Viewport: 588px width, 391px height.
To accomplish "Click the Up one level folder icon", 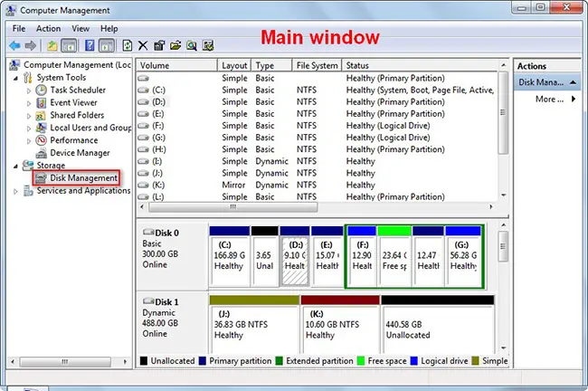I will (52, 46).
